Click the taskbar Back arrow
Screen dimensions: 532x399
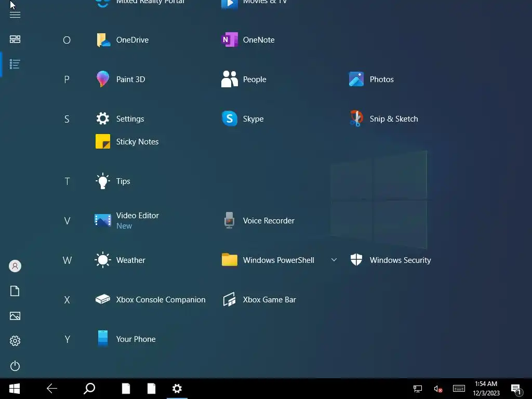pos(52,389)
